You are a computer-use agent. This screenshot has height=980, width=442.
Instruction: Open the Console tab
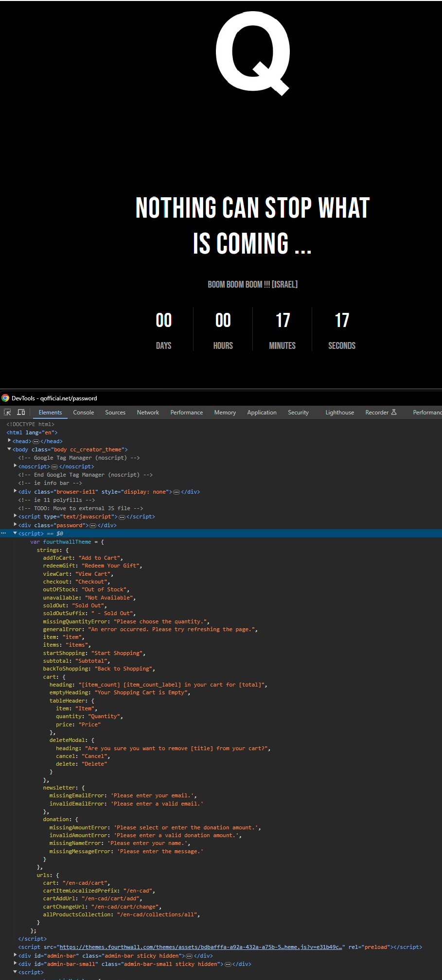coord(84,412)
